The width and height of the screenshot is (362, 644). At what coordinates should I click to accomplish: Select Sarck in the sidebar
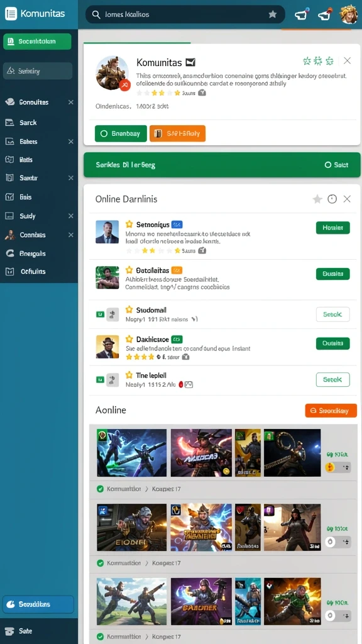coord(28,123)
